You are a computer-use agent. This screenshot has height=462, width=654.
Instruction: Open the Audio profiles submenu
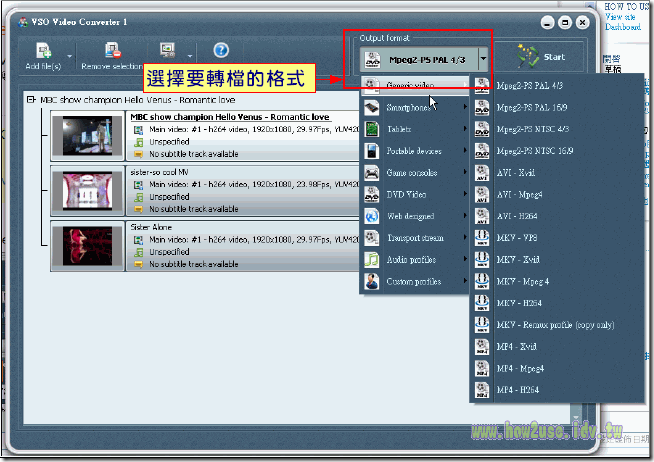(415, 259)
